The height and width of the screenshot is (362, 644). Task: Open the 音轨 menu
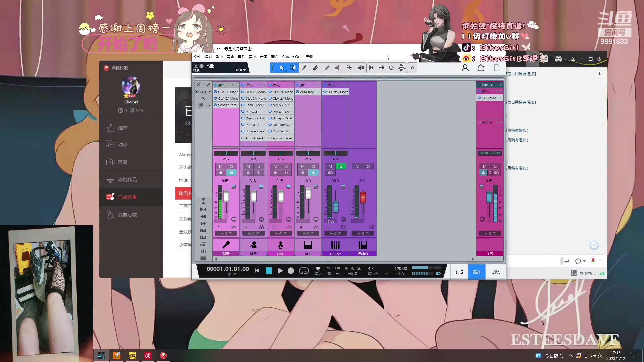pyautogui.click(x=230, y=57)
